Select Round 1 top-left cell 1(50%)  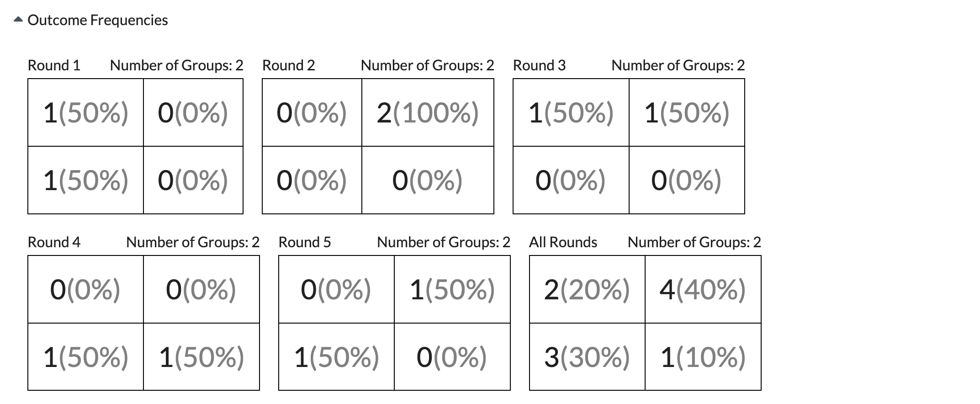[86, 113]
